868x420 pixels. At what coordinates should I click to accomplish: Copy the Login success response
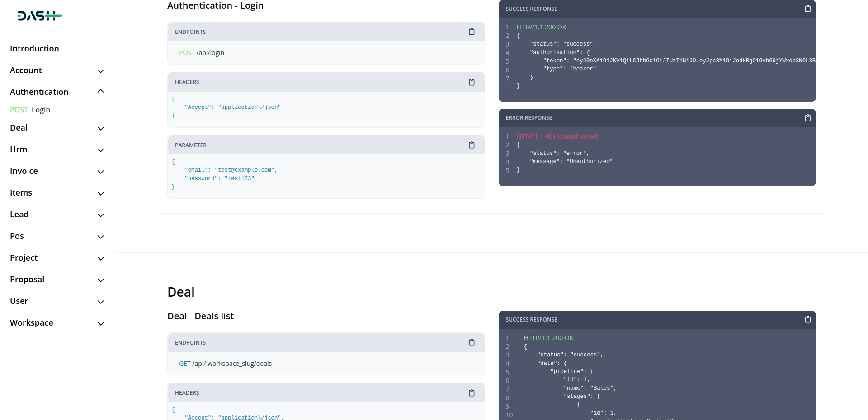click(x=807, y=9)
